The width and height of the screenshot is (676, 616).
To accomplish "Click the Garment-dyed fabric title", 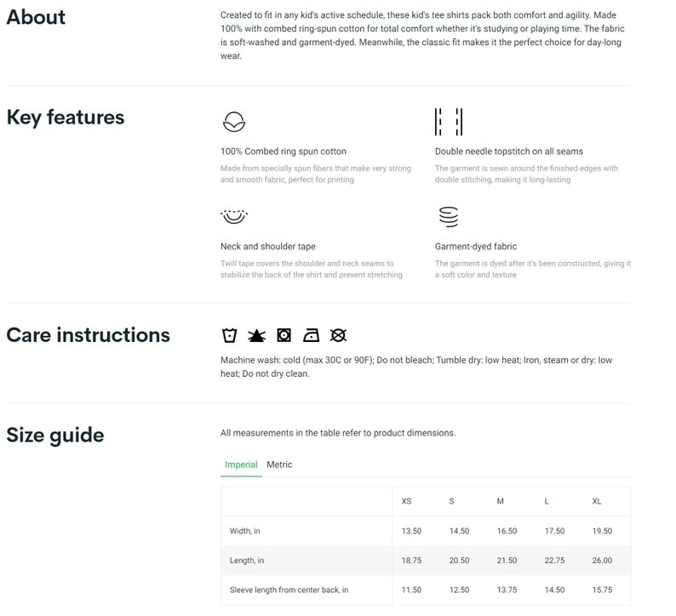I will coord(476,247).
